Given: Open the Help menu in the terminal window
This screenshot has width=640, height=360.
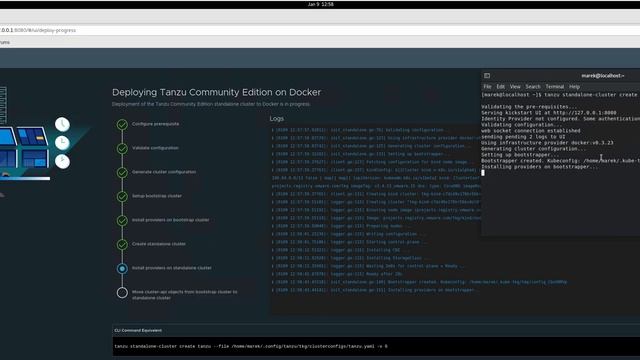Looking at the screenshot, I should [x=574, y=87].
